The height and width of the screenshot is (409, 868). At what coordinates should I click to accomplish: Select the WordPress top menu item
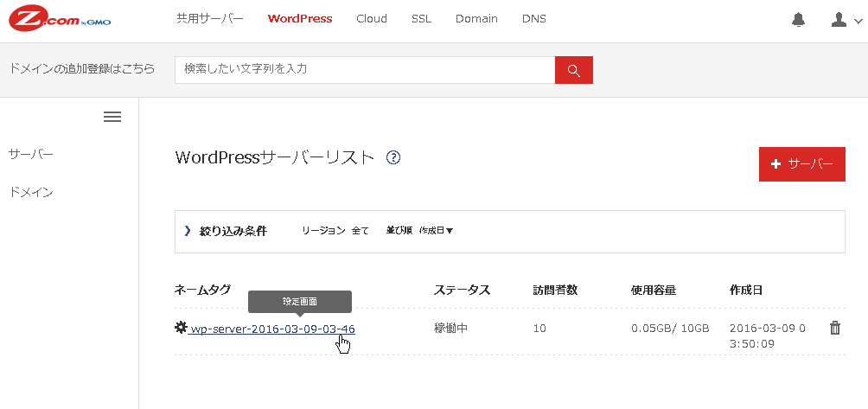300,19
